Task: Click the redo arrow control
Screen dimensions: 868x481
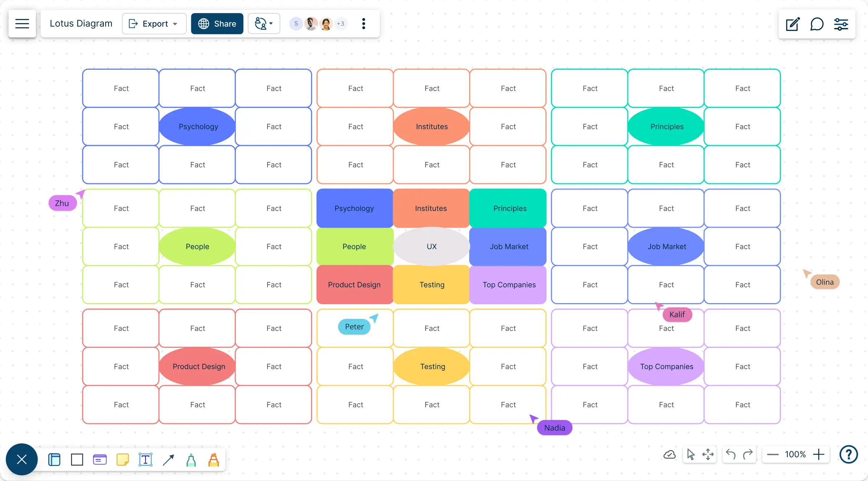Action: tap(748, 454)
